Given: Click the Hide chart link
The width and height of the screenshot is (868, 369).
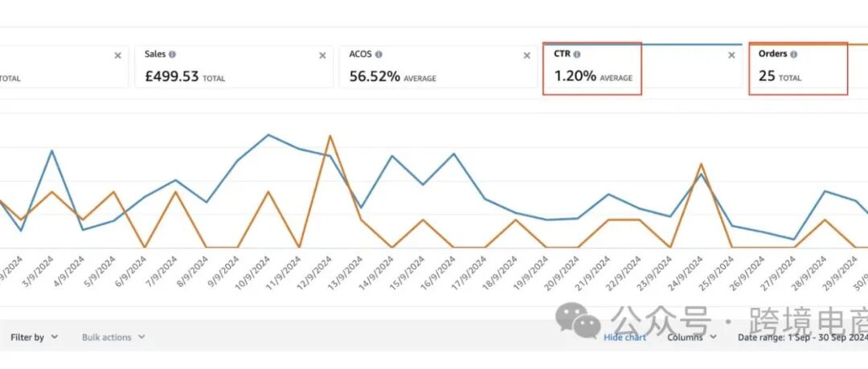Looking at the screenshot, I should tap(624, 337).
